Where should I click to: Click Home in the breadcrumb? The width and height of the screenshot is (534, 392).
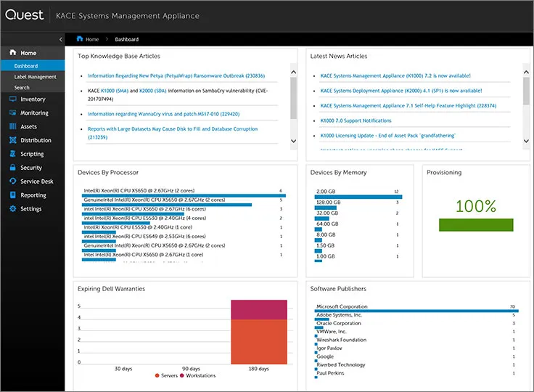[x=92, y=39]
